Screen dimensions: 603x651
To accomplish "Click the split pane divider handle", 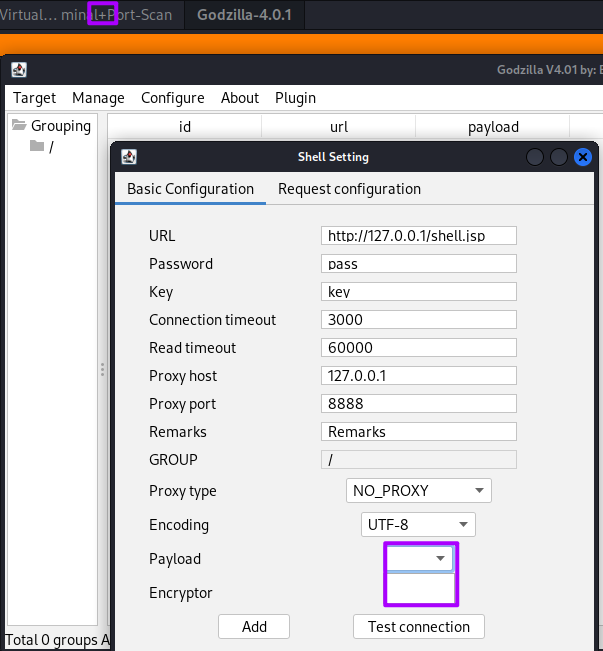I will point(102,370).
